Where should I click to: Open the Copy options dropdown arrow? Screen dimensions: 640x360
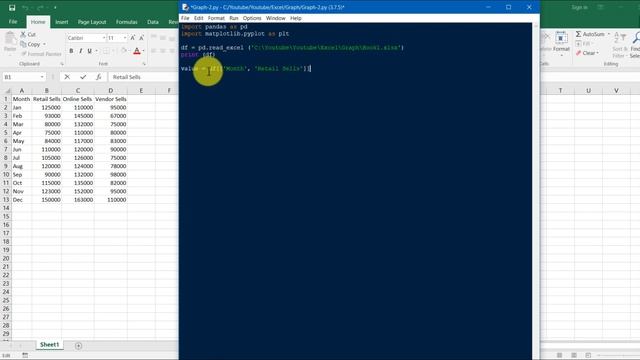(44, 44)
